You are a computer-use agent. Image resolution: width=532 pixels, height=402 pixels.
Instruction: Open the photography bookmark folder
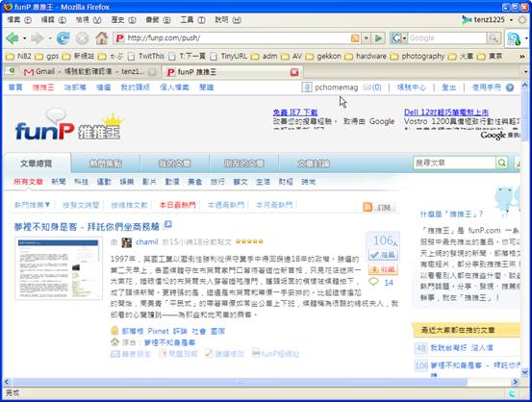coord(418,56)
